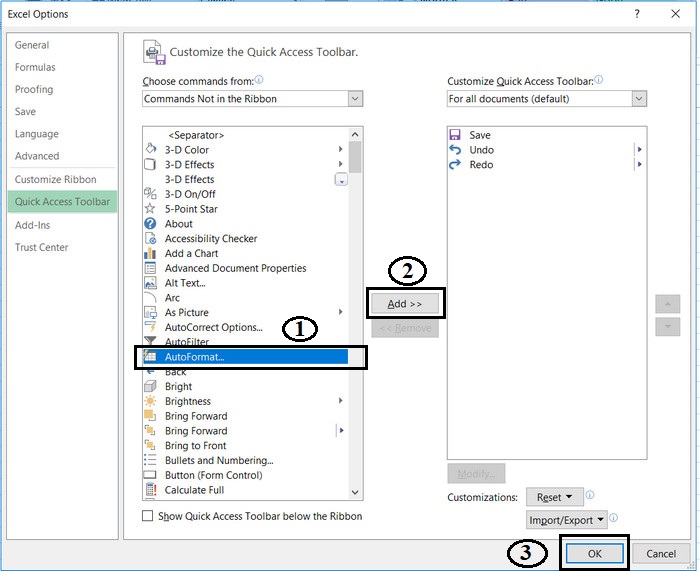Screen dimensions: 700x571
Task: Open the Trust Center category
Action: point(42,247)
